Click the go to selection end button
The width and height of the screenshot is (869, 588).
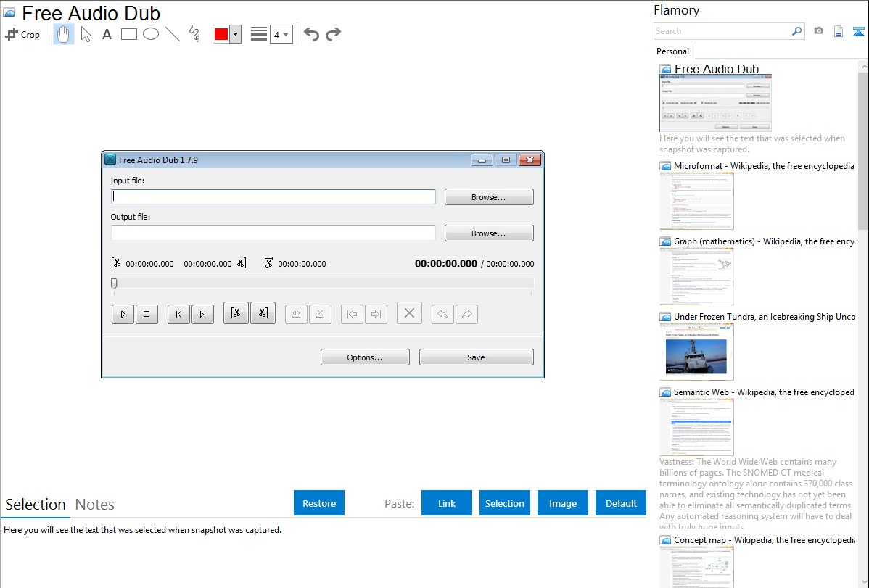coord(376,314)
